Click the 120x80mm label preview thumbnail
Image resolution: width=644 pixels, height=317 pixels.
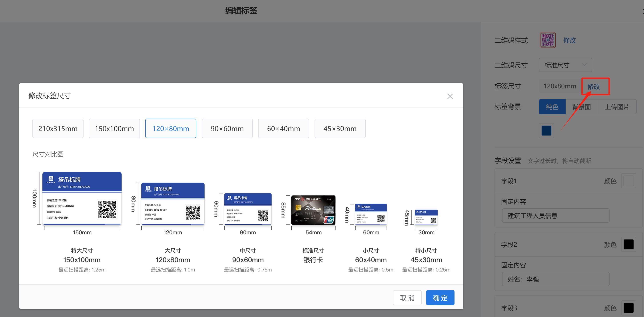click(173, 203)
